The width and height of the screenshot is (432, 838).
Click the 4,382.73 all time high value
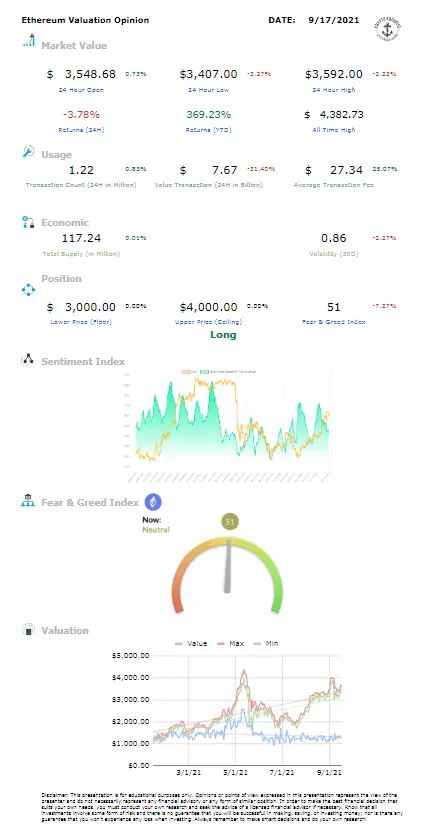(x=341, y=114)
